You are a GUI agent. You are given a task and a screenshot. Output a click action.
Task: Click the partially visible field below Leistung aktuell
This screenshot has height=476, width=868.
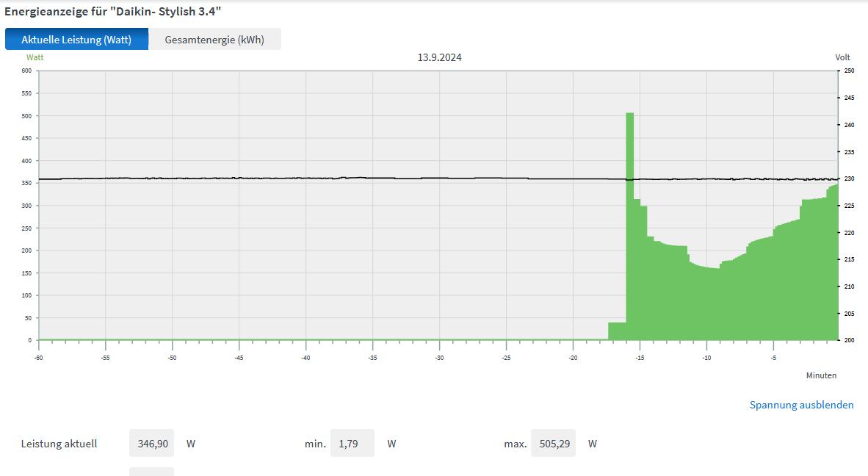pyautogui.click(x=152, y=472)
